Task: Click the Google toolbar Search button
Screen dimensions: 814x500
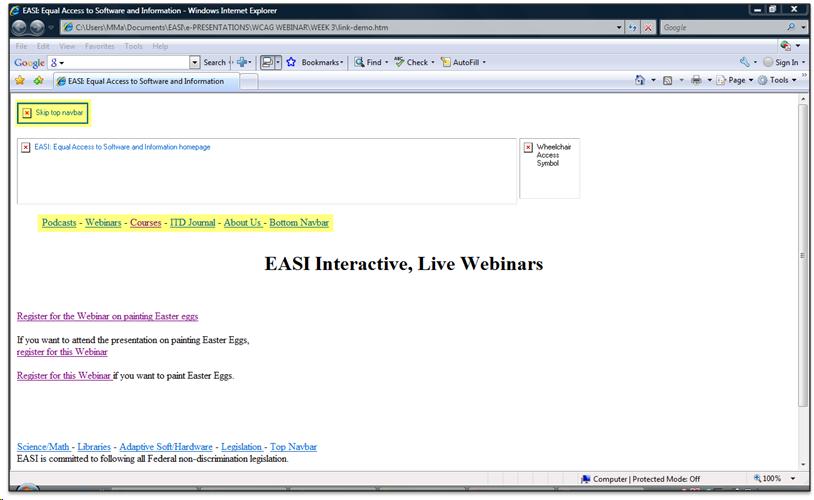Action: coord(214,62)
